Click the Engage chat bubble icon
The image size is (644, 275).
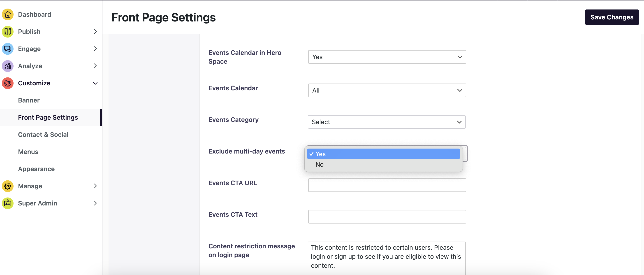(x=7, y=49)
